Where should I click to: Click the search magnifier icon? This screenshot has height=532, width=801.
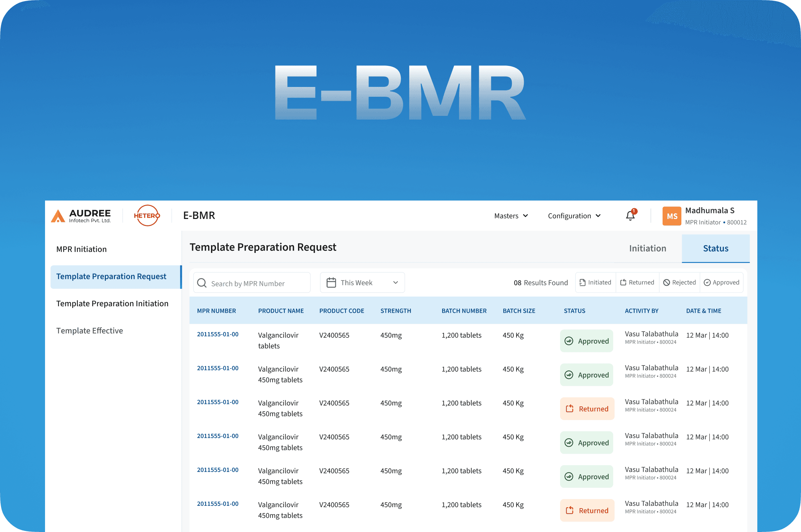coord(202,283)
